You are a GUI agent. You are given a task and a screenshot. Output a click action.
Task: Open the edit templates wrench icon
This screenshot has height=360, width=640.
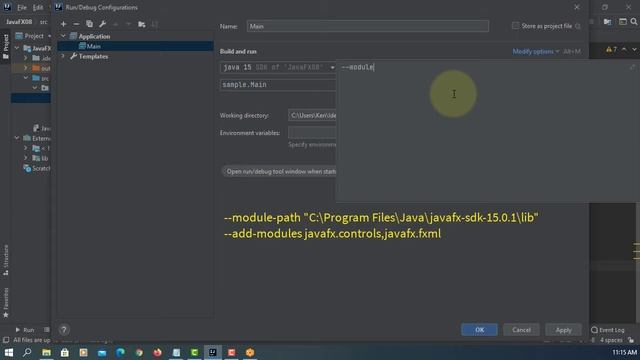tap(102, 24)
